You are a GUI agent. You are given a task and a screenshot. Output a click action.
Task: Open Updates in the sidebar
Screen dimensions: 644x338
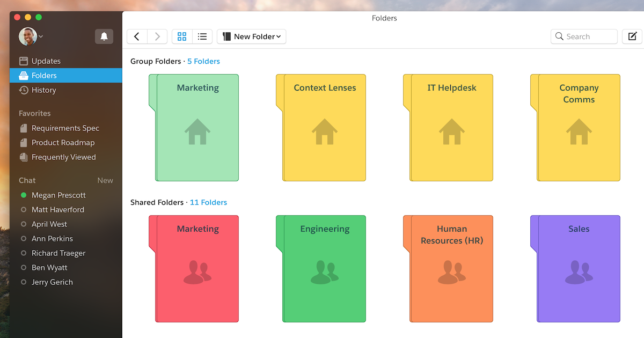click(x=46, y=61)
